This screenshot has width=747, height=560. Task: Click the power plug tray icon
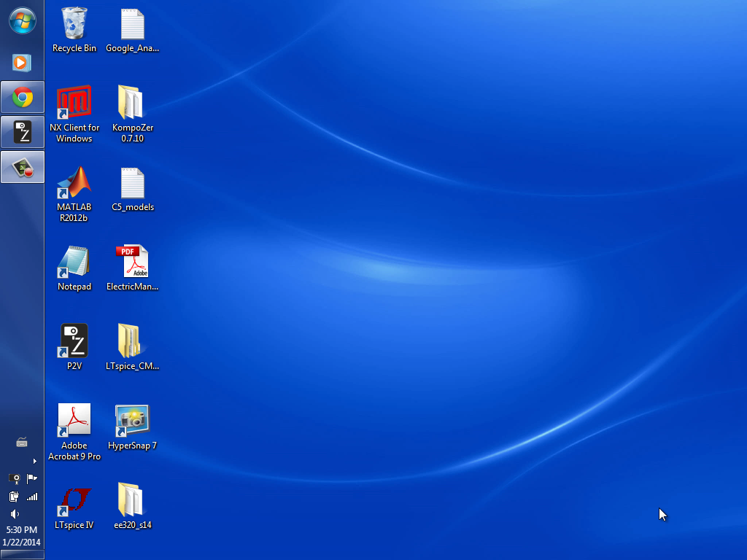(14, 497)
